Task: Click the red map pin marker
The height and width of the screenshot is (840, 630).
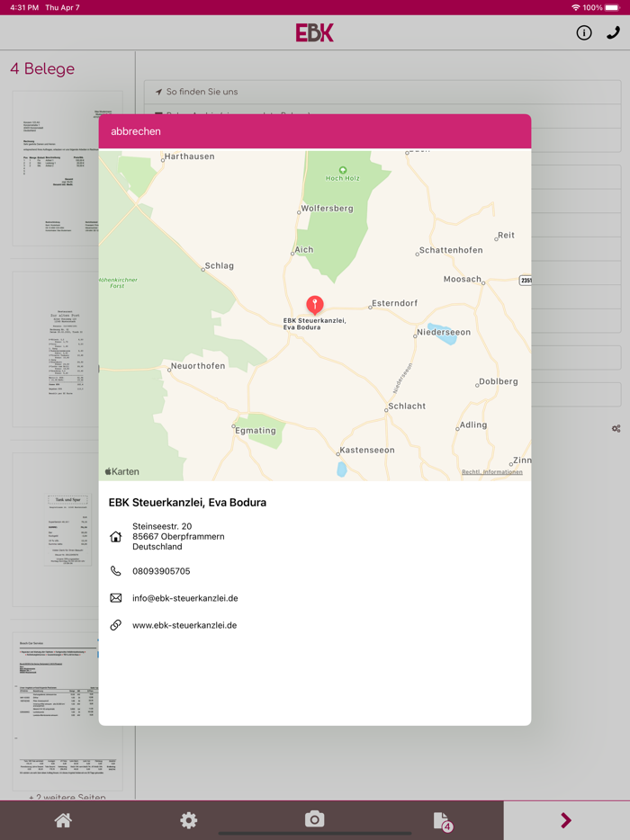Action: [x=315, y=306]
